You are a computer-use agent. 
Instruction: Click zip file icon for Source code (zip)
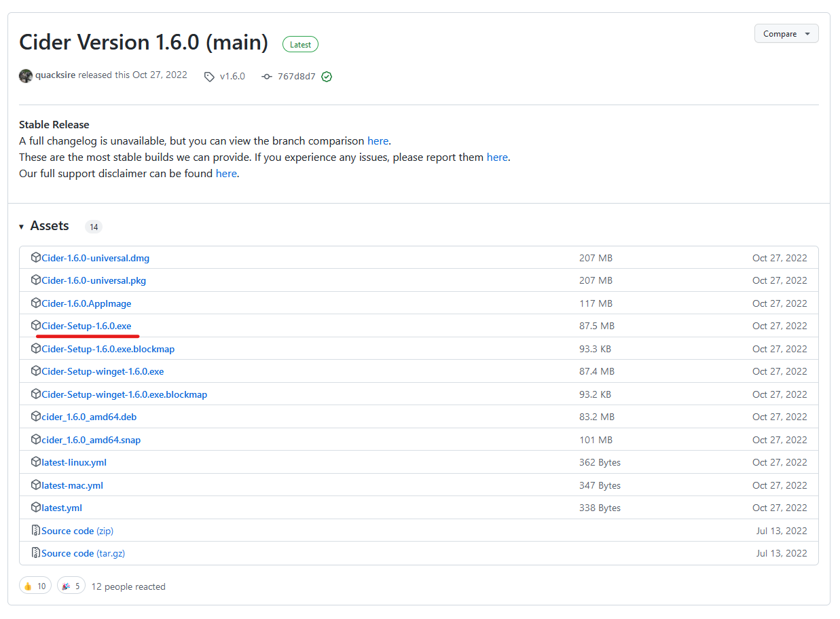coord(36,531)
